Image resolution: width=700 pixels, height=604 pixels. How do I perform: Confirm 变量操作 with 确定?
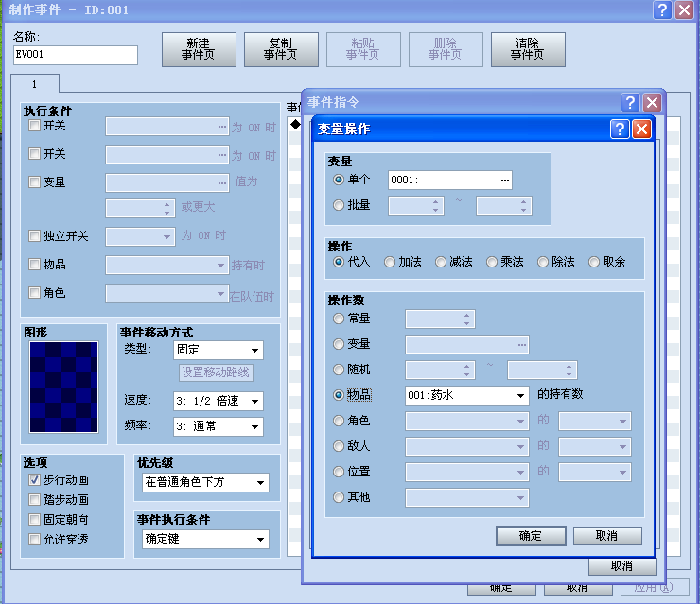pos(531,536)
